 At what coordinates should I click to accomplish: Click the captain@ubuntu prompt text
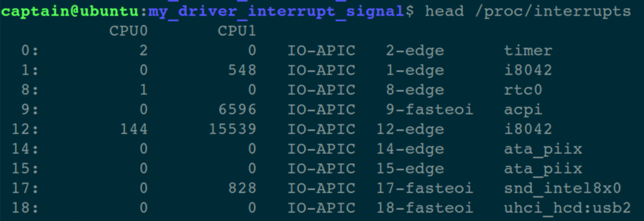tap(70, 11)
